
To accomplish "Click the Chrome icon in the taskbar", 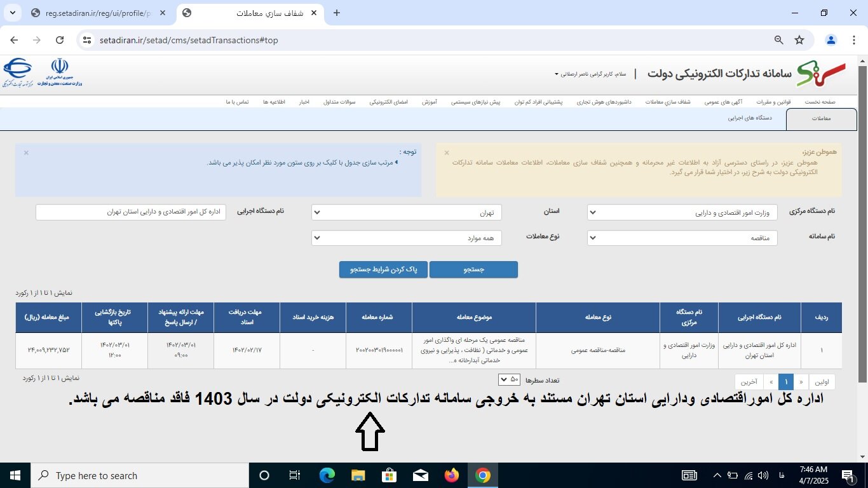I will pyautogui.click(x=483, y=475).
